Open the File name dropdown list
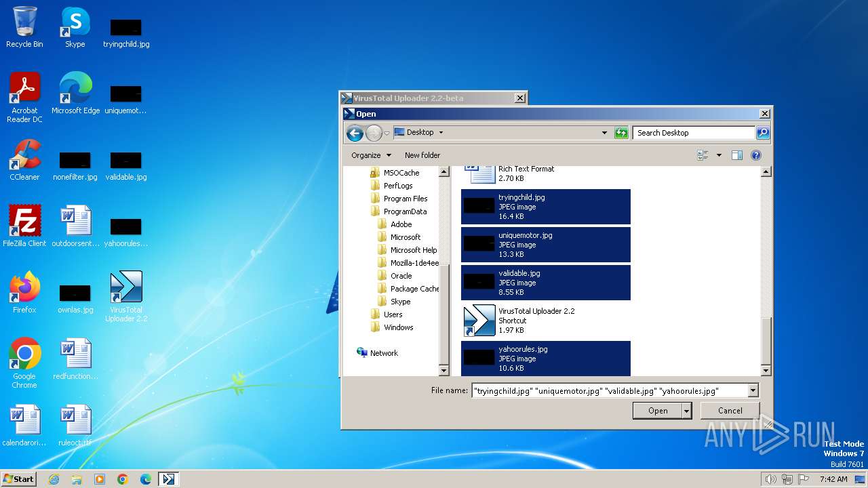This screenshot has width=868, height=488. tap(753, 390)
